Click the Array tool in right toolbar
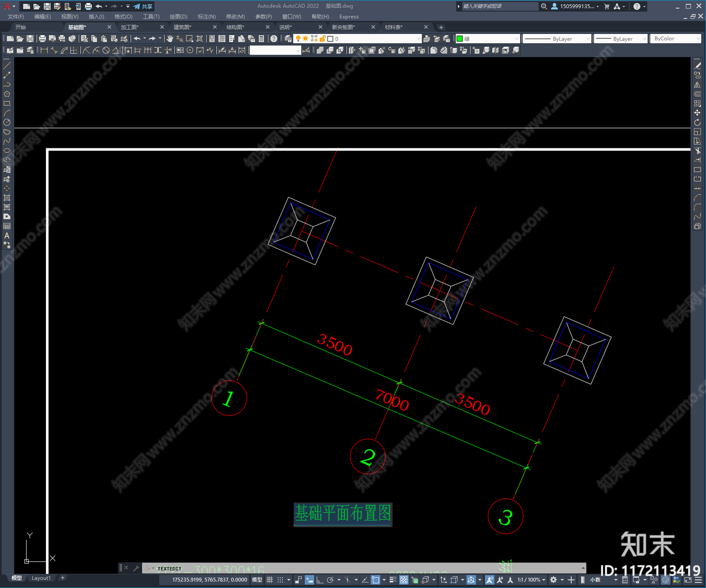Viewport: 706px width, 588px height. [x=697, y=104]
